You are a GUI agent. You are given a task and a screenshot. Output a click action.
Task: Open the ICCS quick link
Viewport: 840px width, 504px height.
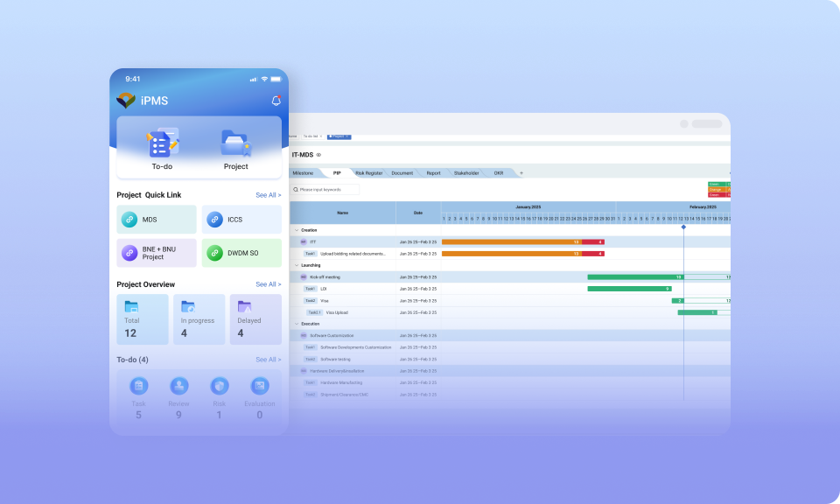(214, 220)
